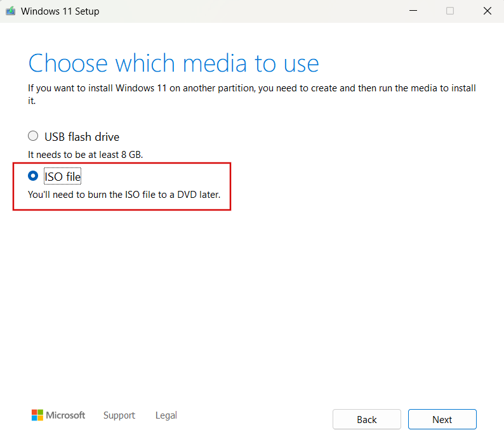Open the Legal link
This screenshot has height=430, width=504.
[166, 415]
